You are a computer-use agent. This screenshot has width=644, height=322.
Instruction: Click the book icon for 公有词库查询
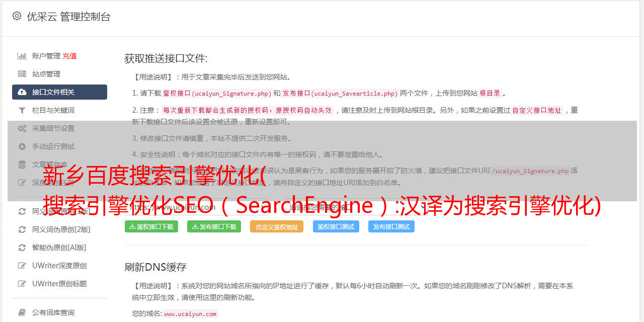[x=22, y=312]
